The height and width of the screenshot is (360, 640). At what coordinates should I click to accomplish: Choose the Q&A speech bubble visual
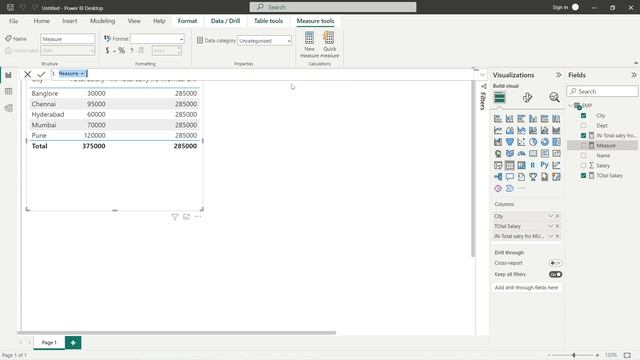(509, 177)
